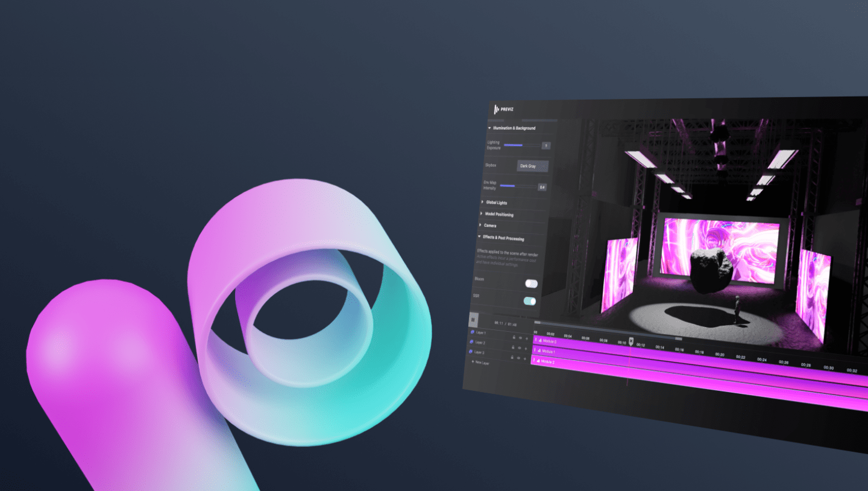Toggle Layer 2 visibility eye icon
The width and height of the screenshot is (868, 491).
coord(520,347)
